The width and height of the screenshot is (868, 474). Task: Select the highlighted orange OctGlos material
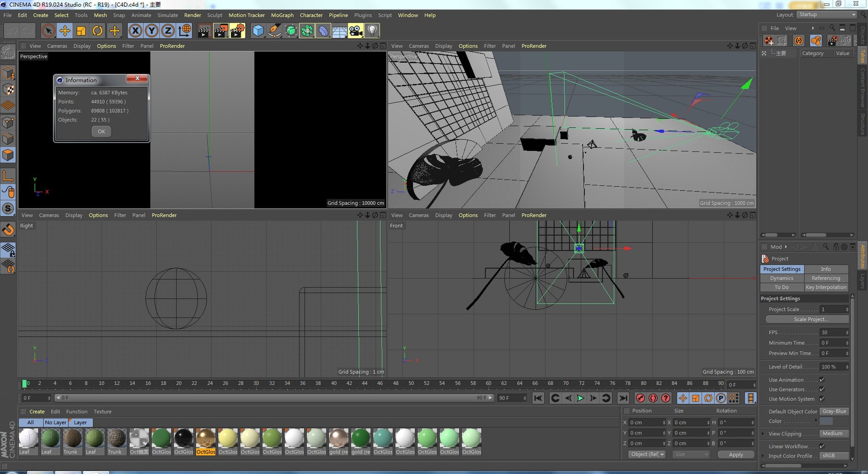pos(206,441)
